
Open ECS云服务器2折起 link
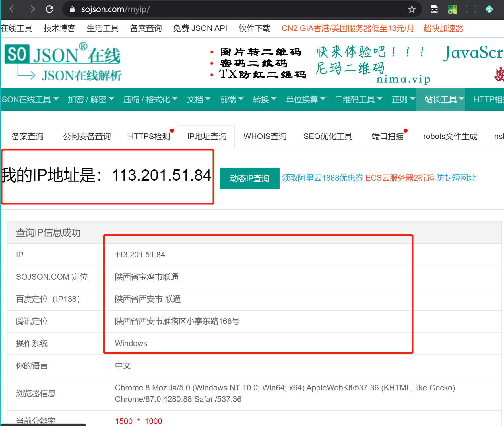[400, 178]
